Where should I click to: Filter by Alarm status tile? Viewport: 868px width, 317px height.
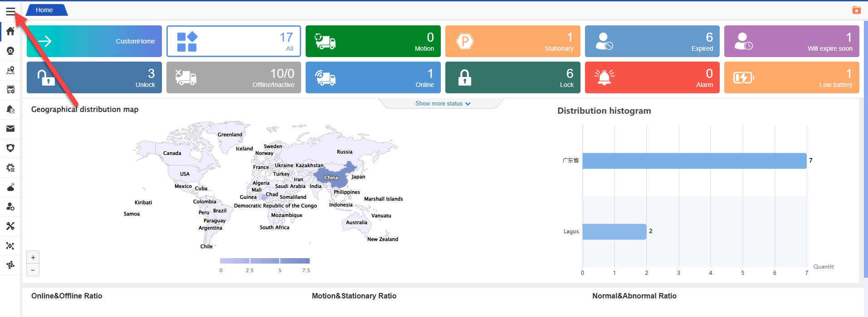coord(652,77)
